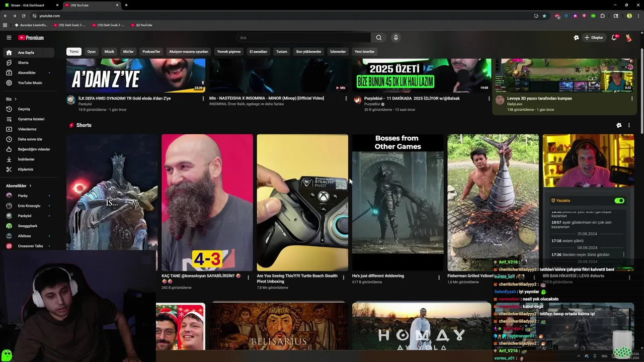Click the Ara search input field

[303, 38]
